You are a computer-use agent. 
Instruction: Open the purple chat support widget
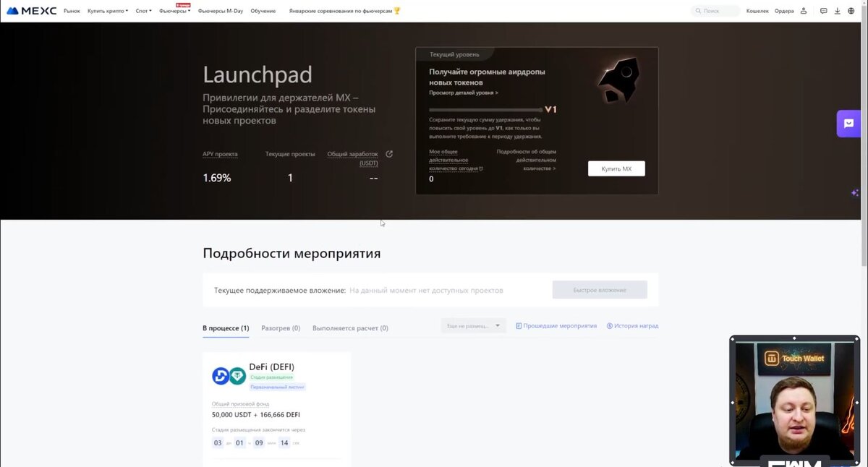click(x=848, y=124)
